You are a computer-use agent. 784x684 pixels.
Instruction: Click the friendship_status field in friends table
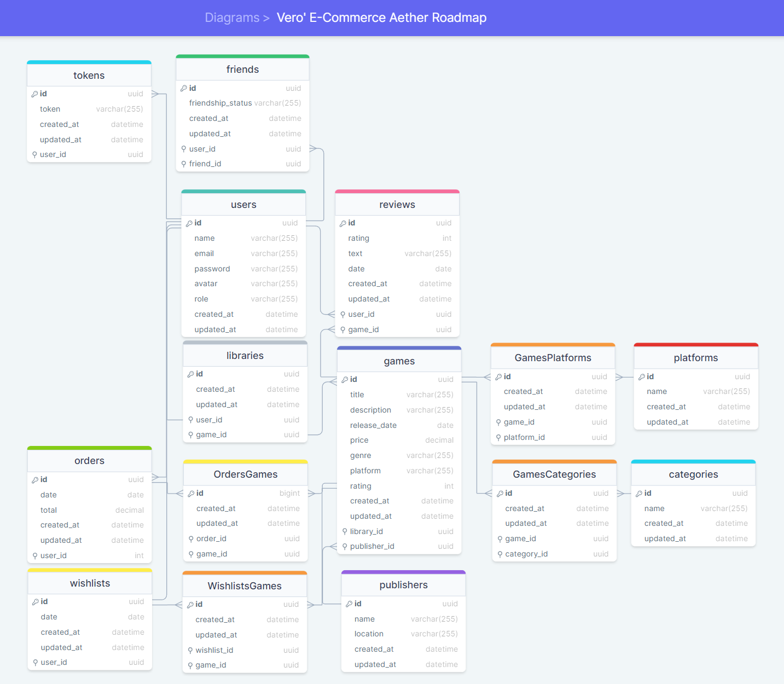pyautogui.click(x=220, y=103)
